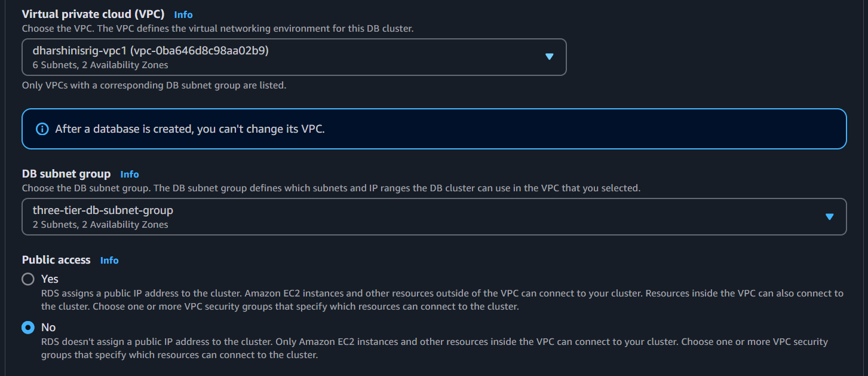Image resolution: width=868 pixels, height=376 pixels.
Task: Click the "6 Subnets, 2 Availability Zones" text
Action: pos(100,65)
